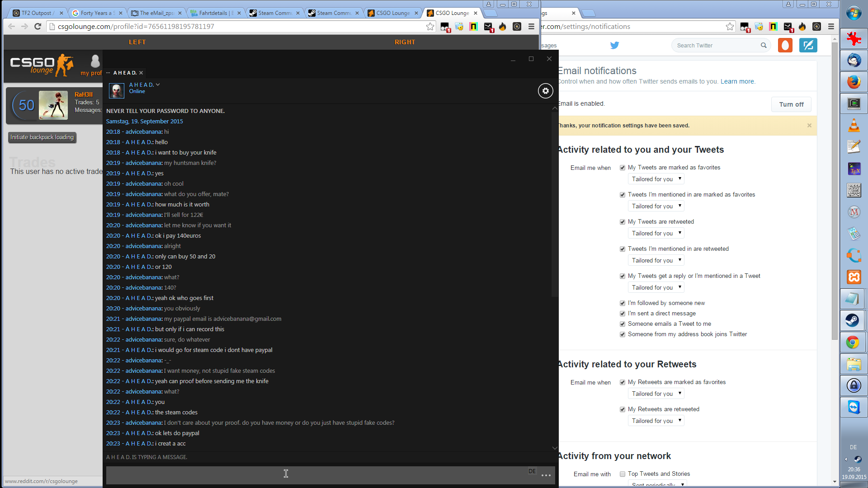
Task: Click the chat ellipsis options icon
Action: [546, 475]
